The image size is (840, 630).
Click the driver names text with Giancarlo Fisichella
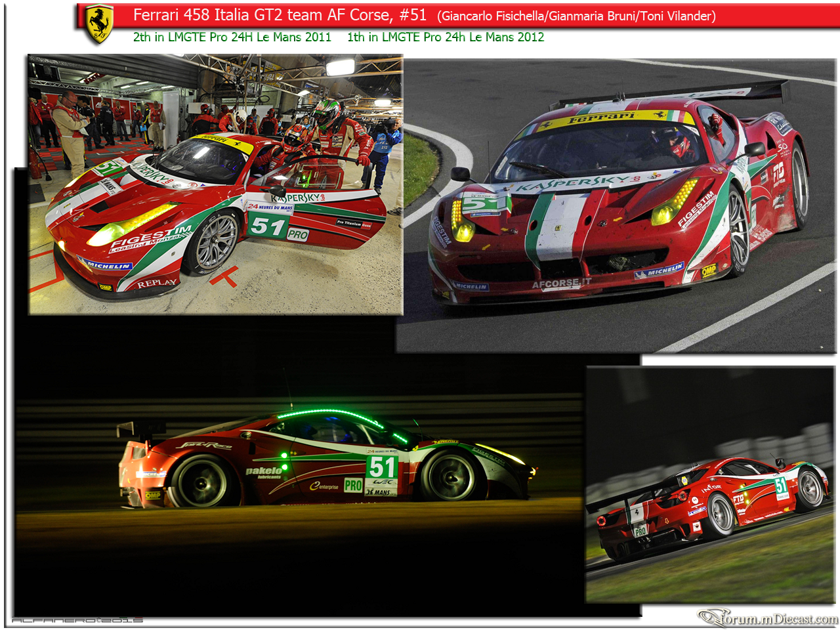(577, 16)
